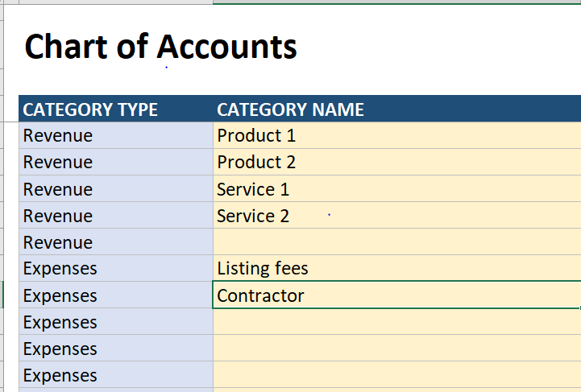
Task: Click the fill handle of the Contractor cell
Action: pos(579,307)
